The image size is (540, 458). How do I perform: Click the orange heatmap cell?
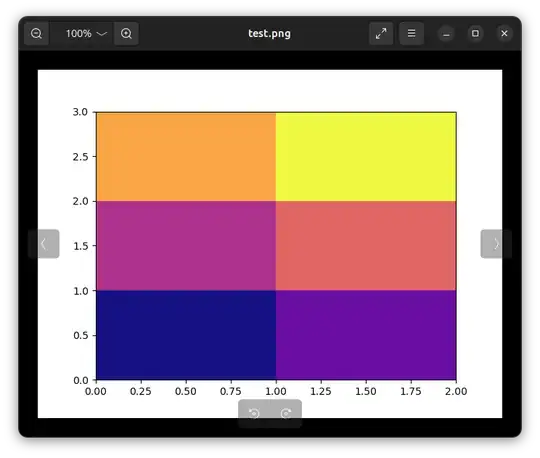coord(186,157)
